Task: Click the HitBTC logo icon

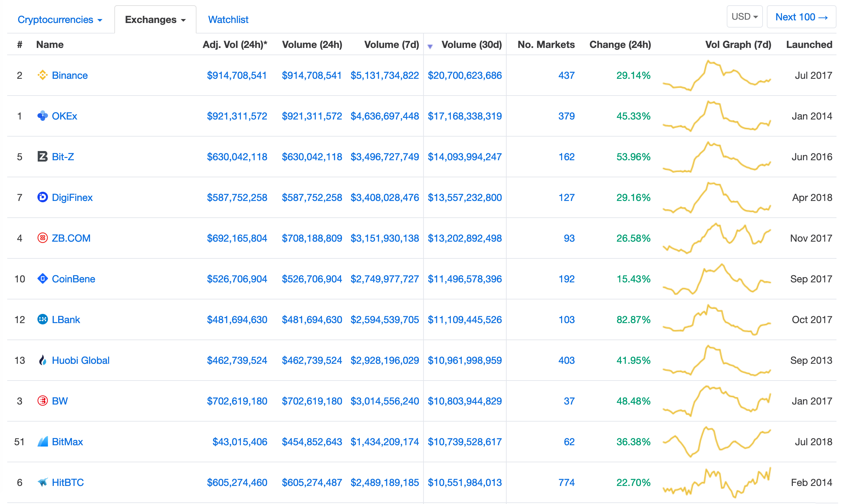Action: [x=42, y=483]
